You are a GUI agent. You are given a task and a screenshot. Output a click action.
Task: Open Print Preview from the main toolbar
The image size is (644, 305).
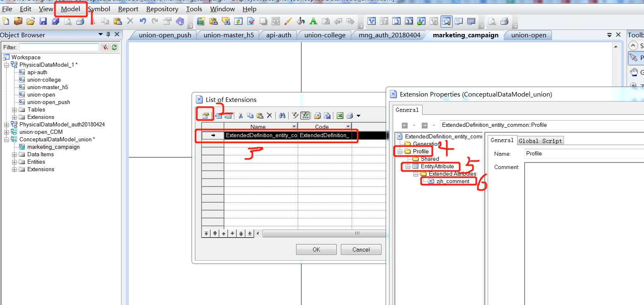tap(68, 21)
